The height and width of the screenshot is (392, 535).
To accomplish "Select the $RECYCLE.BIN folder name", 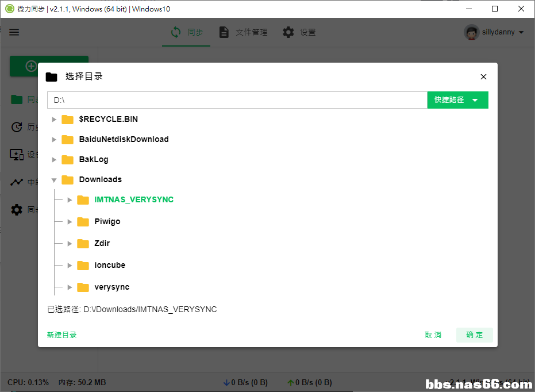I will 109,120.
